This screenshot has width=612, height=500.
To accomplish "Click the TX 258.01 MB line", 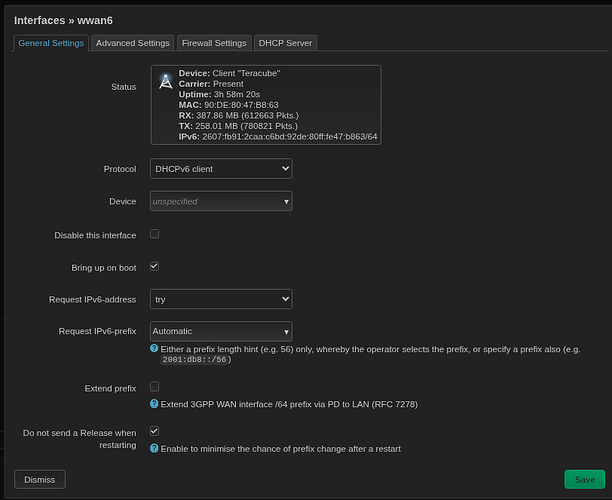I will coord(238,126).
